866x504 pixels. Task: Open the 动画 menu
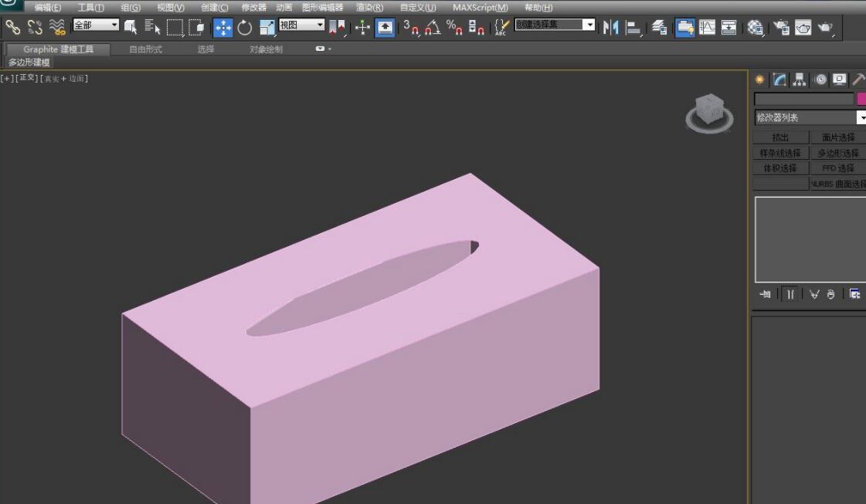point(284,8)
